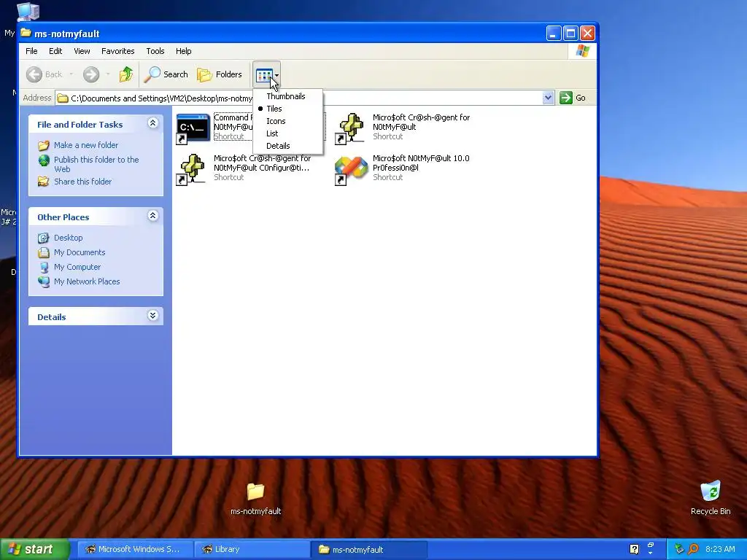This screenshot has height=560, width=747.
Task: Select the Cr@sh-@gent C0nfigur@ti... shortcut icon
Action: 193,169
